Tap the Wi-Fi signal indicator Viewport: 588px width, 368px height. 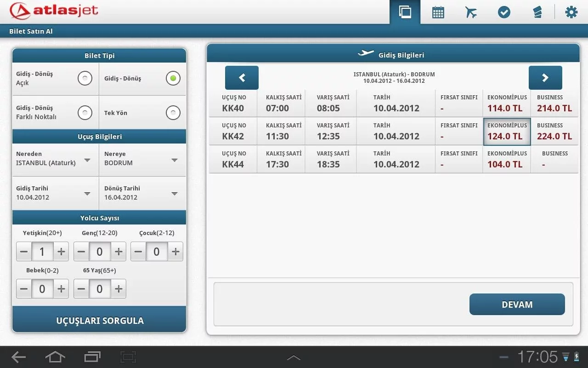565,357
